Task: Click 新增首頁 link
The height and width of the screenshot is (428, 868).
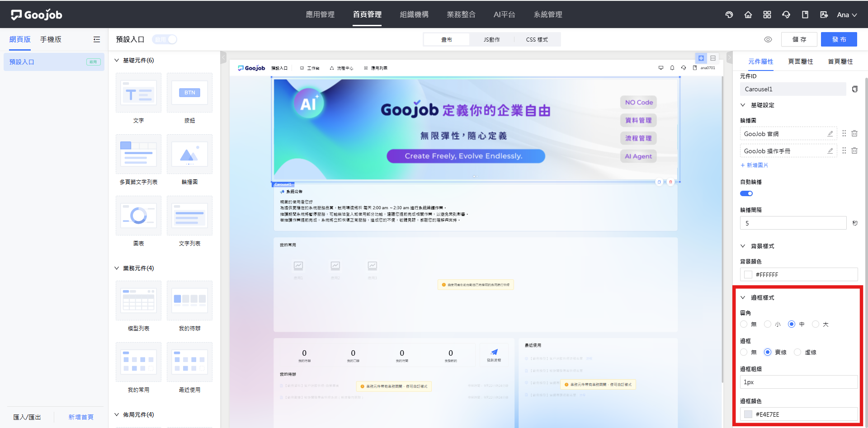Action: (x=81, y=417)
